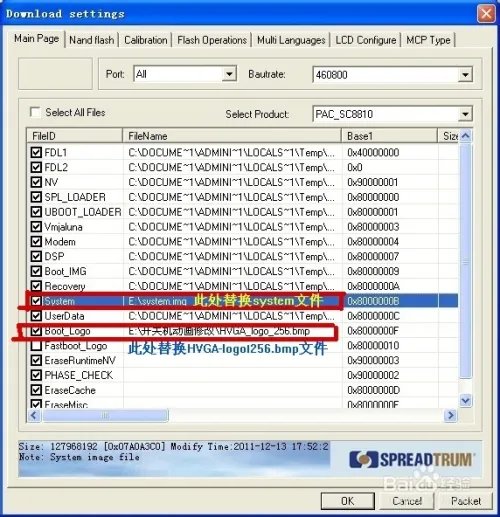
Task: Click base address 0x8000000D
Action: pos(373,390)
